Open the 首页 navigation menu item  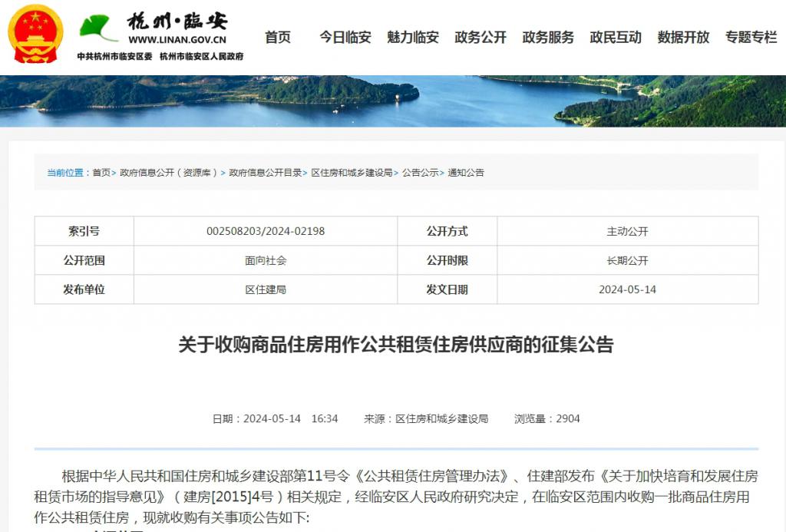coord(278,37)
